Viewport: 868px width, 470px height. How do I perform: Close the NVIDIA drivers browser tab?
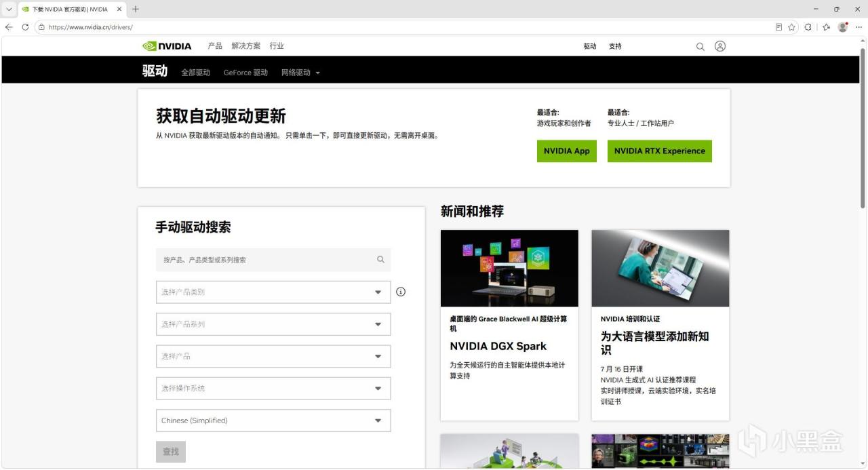click(x=119, y=9)
